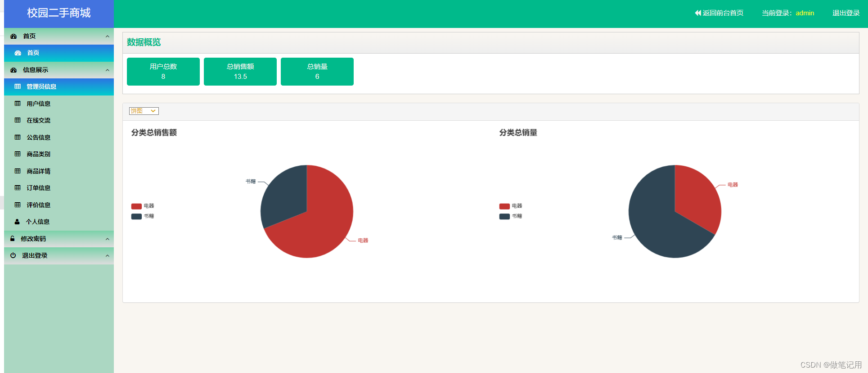Image resolution: width=868 pixels, height=373 pixels.
Task: Click the 数据概览 heading
Action: 144,42
